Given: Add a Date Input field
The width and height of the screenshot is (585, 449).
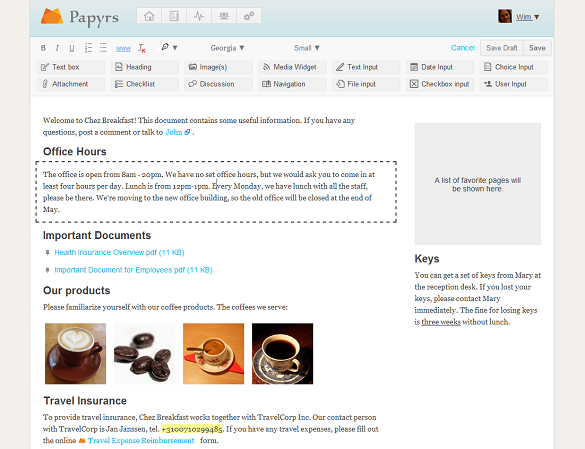Looking at the screenshot, I should click(x=440, y=67).
